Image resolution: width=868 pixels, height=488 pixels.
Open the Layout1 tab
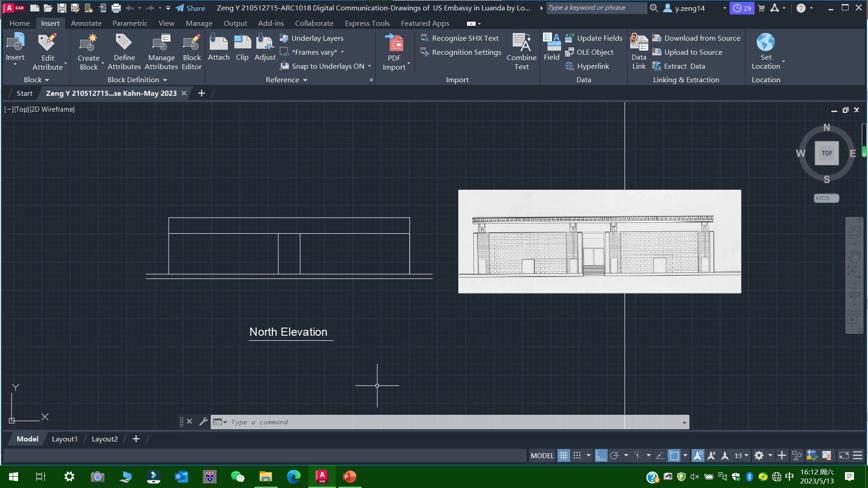pos(65,439)
